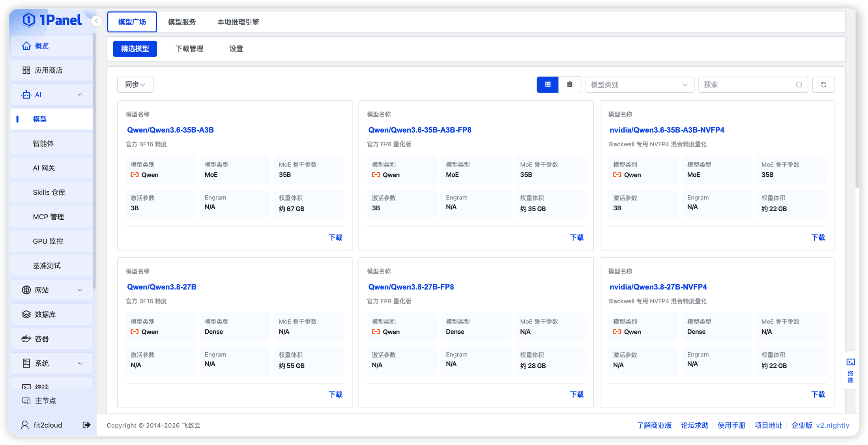Open MCP 管理 sidebar item
Viewport: 868px width, 445px height.
(51, 217)
